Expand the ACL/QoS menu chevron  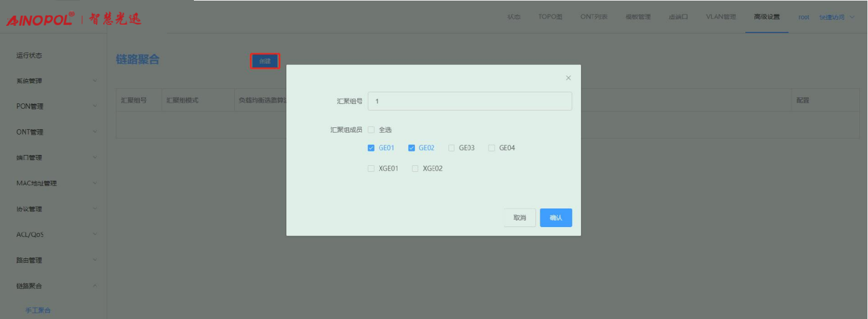click(95, 234)
